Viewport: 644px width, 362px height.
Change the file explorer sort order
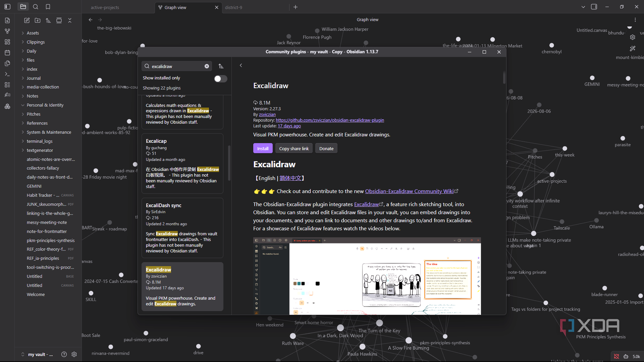pos(48,20)
